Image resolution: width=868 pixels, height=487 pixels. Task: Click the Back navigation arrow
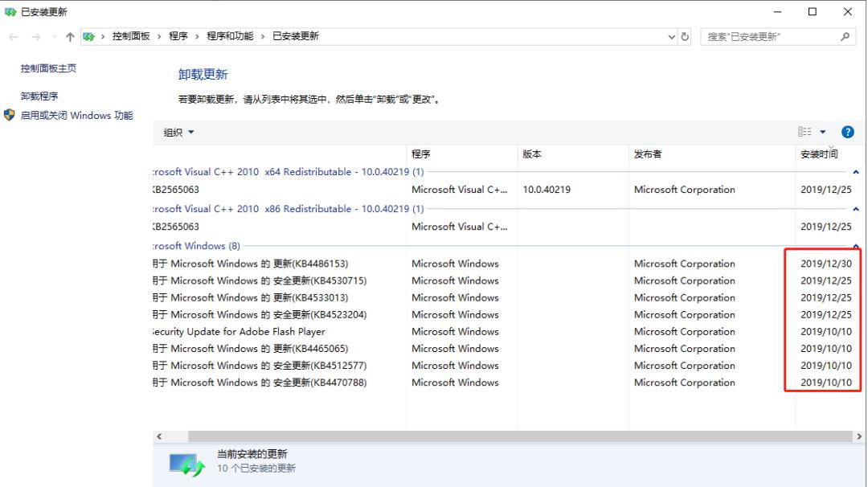14,35
